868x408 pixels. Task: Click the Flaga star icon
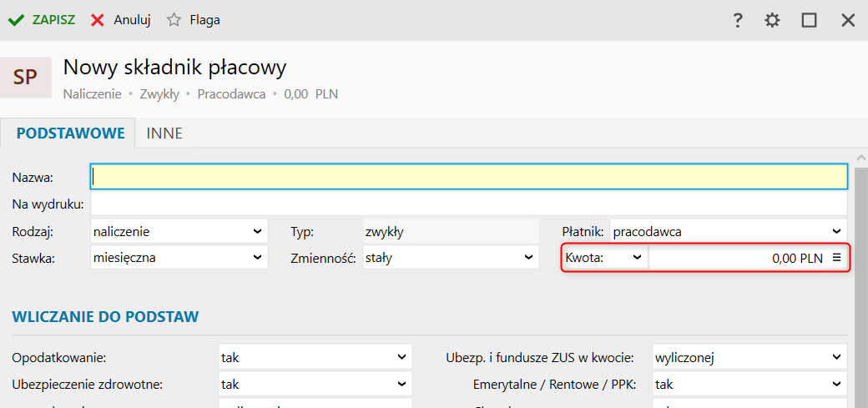point(174,20)
